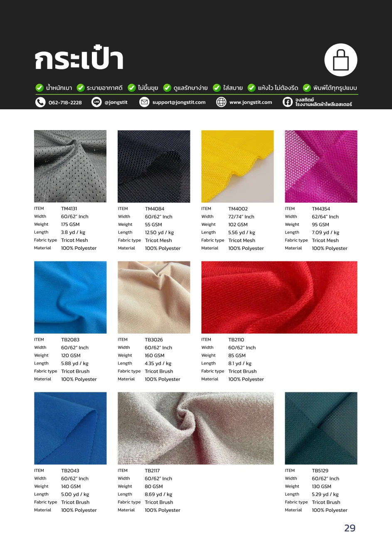Image resolution: width=392 pixels, height=554 pixels.
Task: Click item code TB3026
Action: (154, 340)
